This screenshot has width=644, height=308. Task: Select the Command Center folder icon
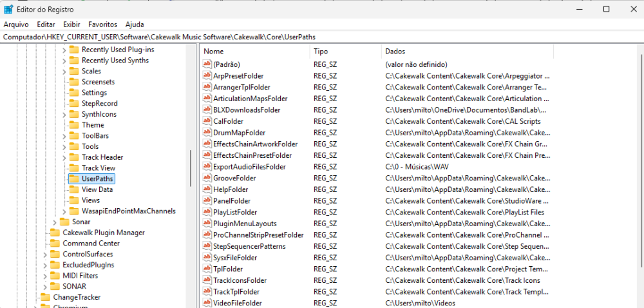[55, 243]
